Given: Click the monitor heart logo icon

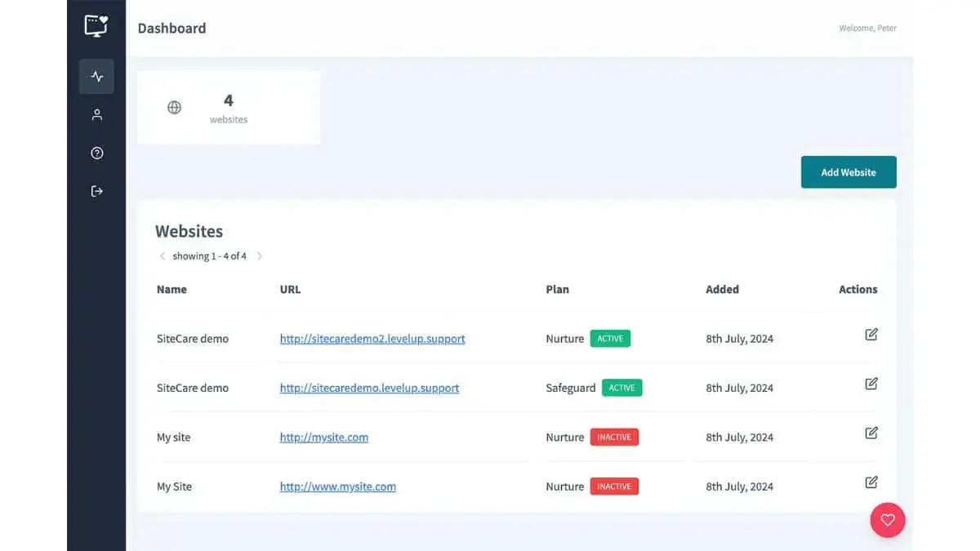Looking at the screenshot, I should tap(96, 26).
